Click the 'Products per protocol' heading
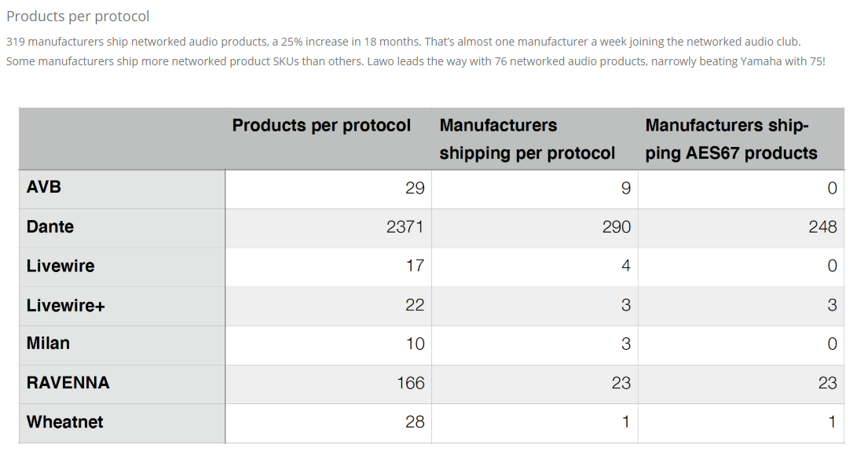The height and width of the screenshot is (467, 868). click(78, 17)
